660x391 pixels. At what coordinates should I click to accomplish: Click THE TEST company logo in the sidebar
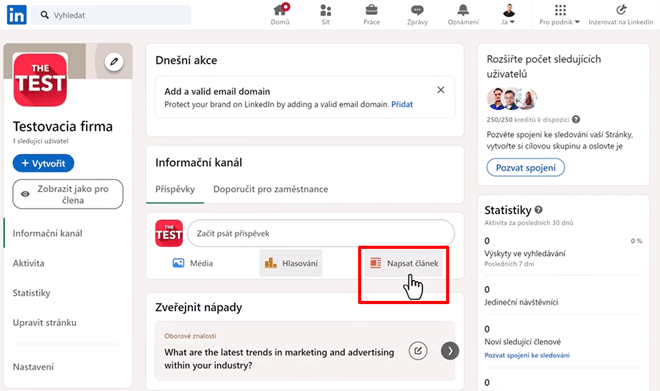[x=40, y=80]
